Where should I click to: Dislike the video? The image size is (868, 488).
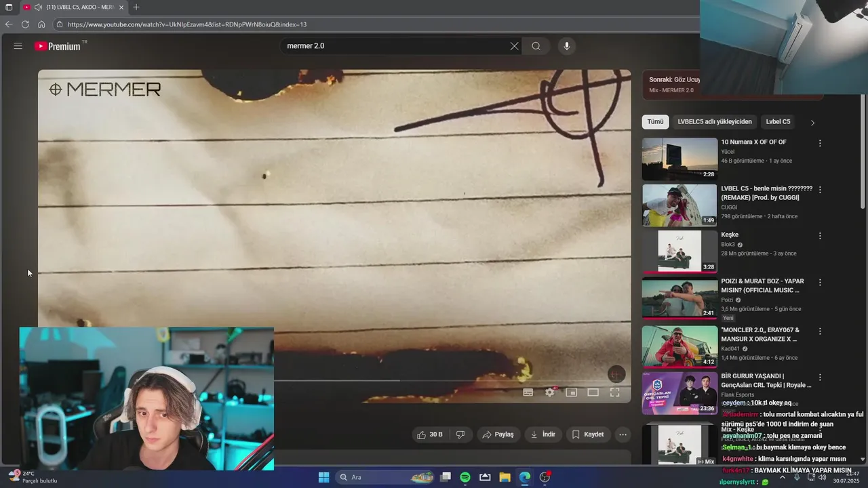(x=460, y=434)
